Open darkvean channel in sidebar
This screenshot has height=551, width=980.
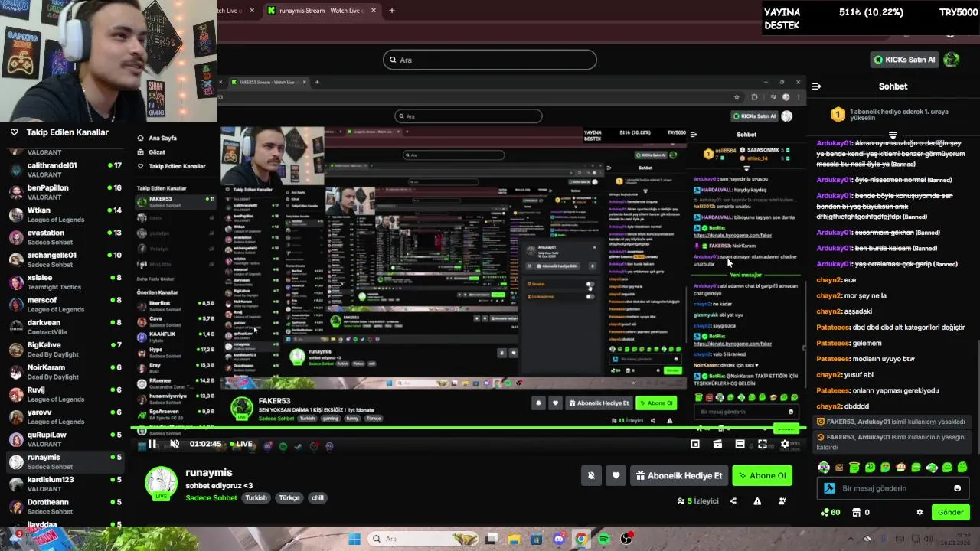point(64,328)
